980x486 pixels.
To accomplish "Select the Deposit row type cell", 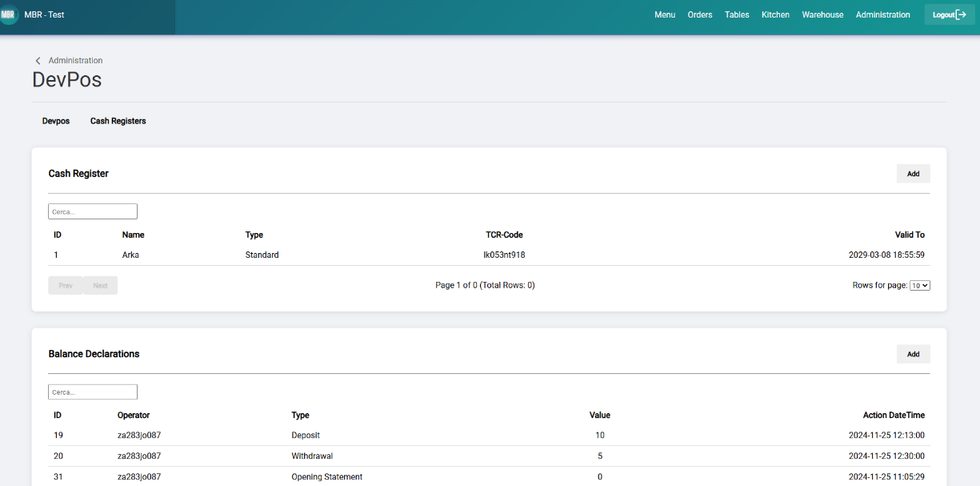I will tap(306, 435).
